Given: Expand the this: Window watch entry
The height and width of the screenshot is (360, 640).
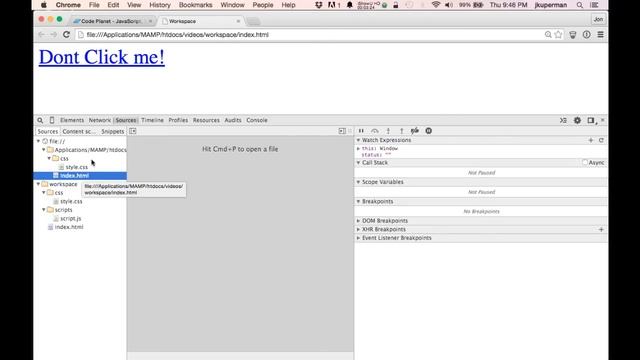Looking at the screenshot, I should pos(358,149).
